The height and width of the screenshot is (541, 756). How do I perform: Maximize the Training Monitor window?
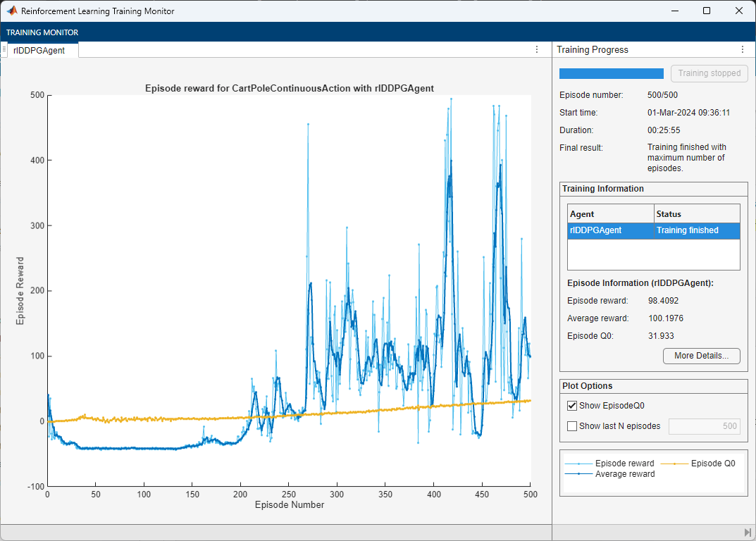click(707, 11)
